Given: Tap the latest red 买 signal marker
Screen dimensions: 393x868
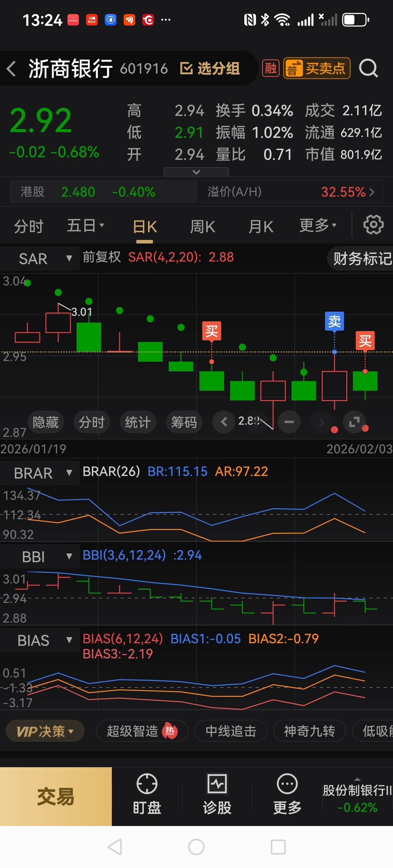Looking at the screenshot, I should (x=365, y=341).
